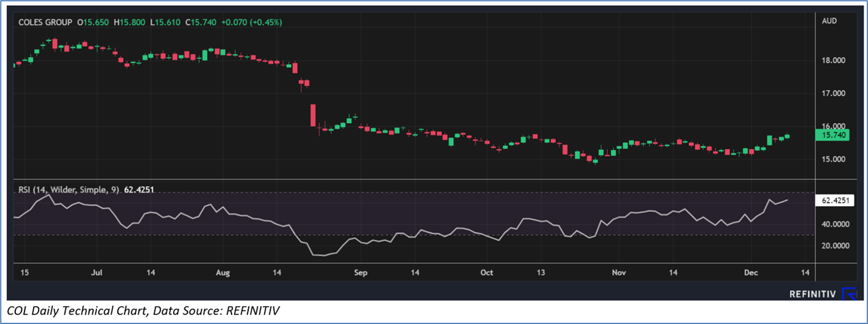The height and width of the screenshot is (324, 868).
Task: Click the Jul date axis label
Action: [97, 272]
